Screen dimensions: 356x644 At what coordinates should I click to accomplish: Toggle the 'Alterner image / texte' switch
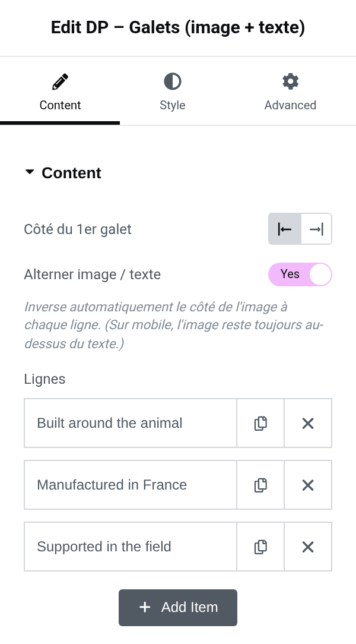[x=300, y=274]
